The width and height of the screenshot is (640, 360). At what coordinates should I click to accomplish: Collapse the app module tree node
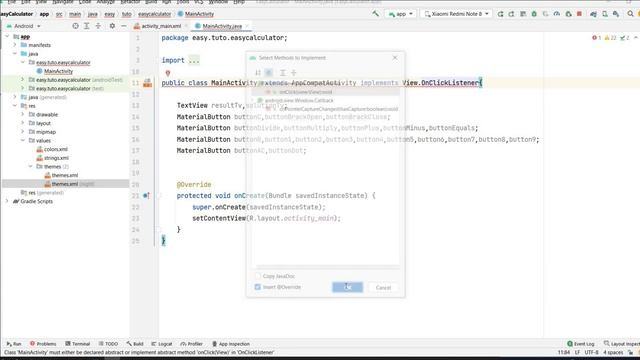[x=7, y=36]
